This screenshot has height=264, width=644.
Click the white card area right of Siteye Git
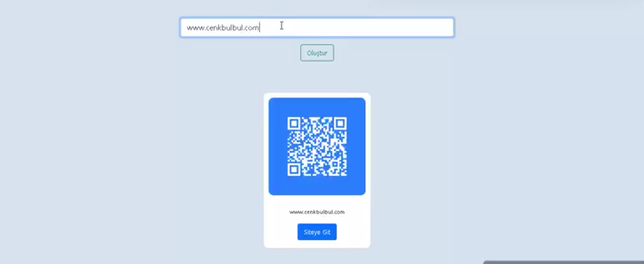[353, 232]
